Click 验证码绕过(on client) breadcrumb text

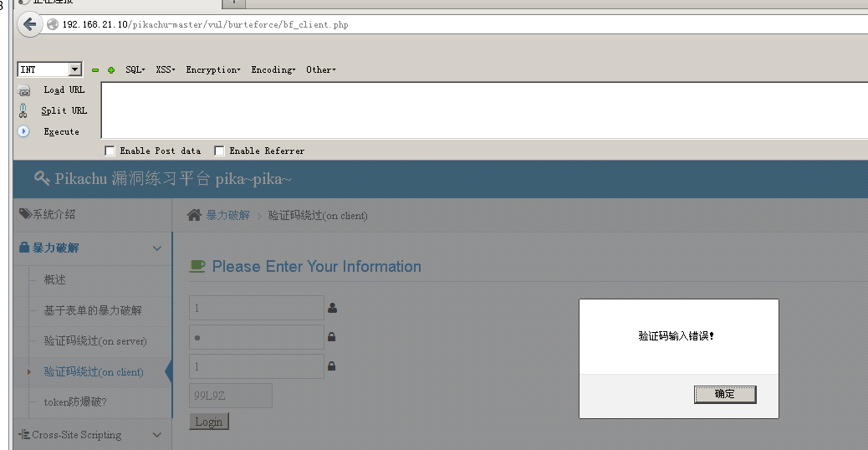[318, 215]
